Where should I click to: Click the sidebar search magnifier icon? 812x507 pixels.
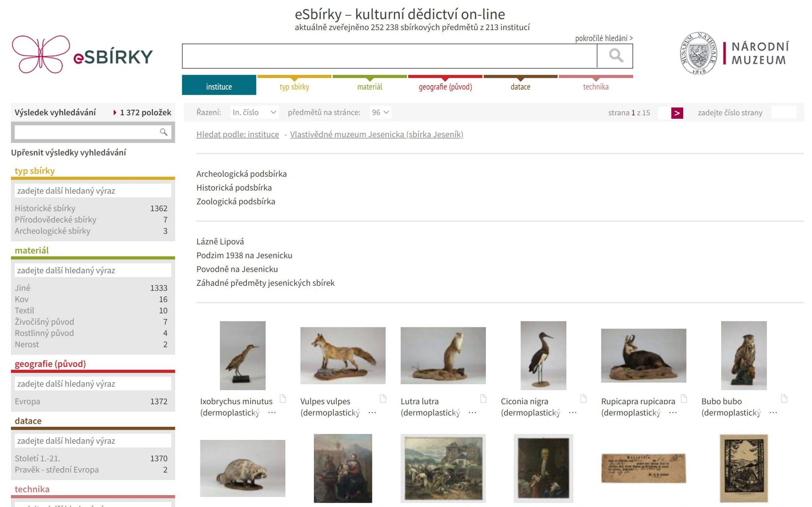[163, 132]
